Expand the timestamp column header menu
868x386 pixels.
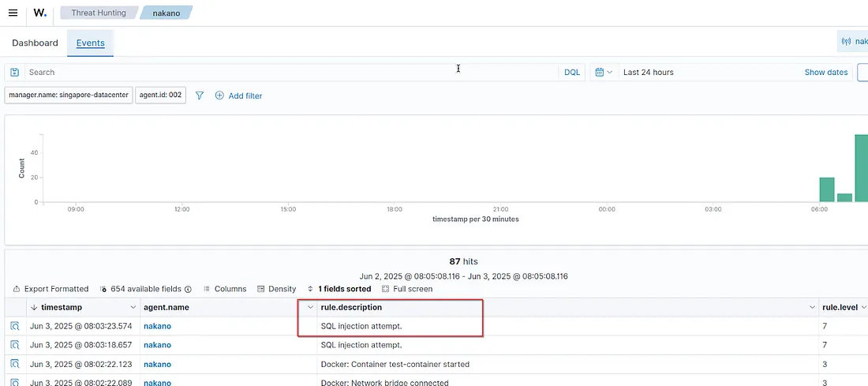pos(132,307)
